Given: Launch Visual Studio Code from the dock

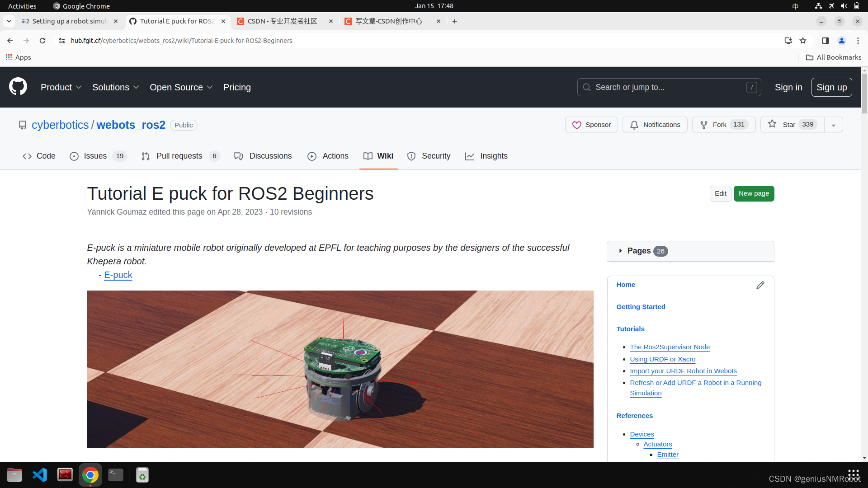Looking at the screenshot, I should (39, 474).
